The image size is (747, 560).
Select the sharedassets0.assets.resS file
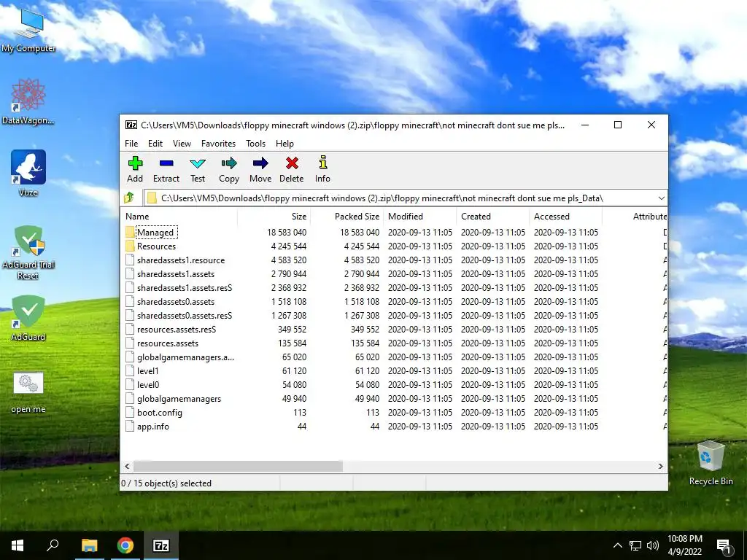tap(185, 315)
